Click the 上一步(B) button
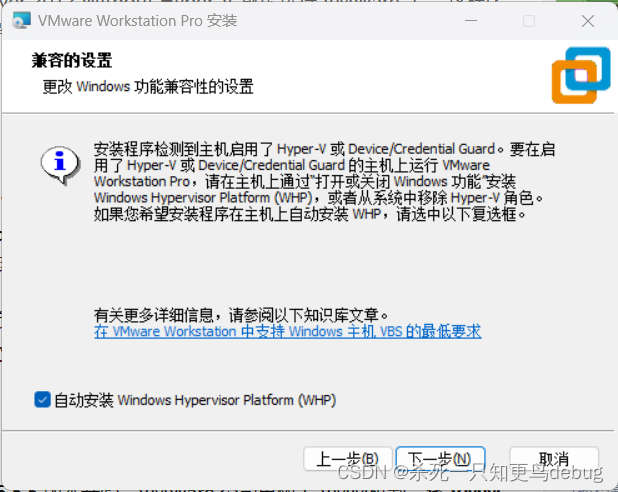The image size is (618, 492). pos(348,459)
